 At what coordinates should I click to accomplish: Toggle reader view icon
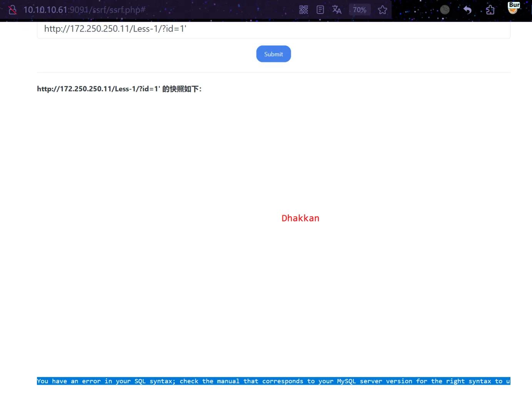click(x=320, y=10)
